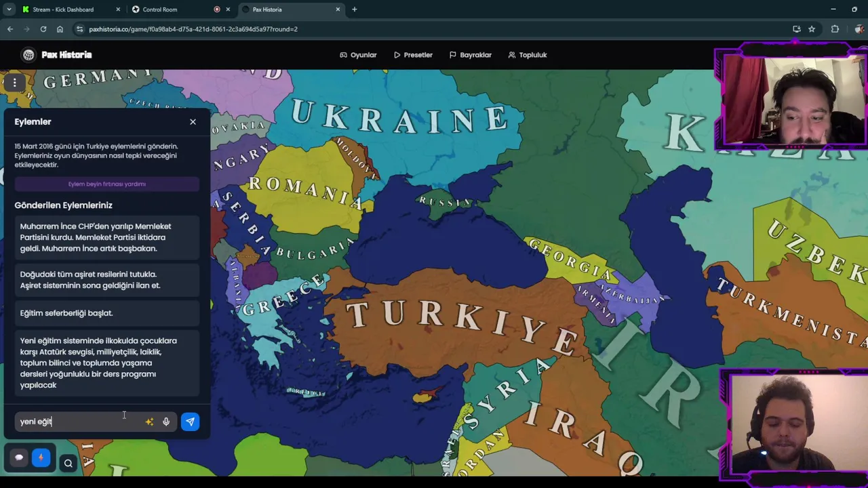Open the Topluluk menu
This screenshot has width=868, height=488.
click(x=528, y=55)
